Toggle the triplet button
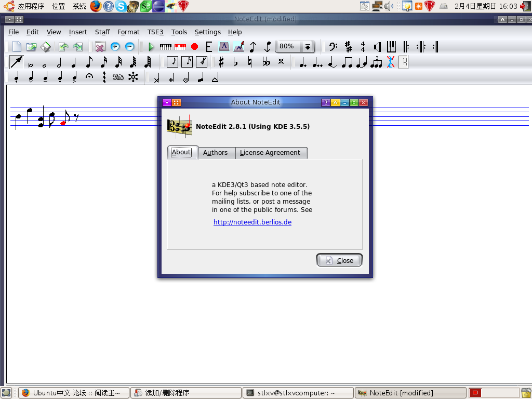The height and width of the screenshot is (399, 532). [376, 62]
